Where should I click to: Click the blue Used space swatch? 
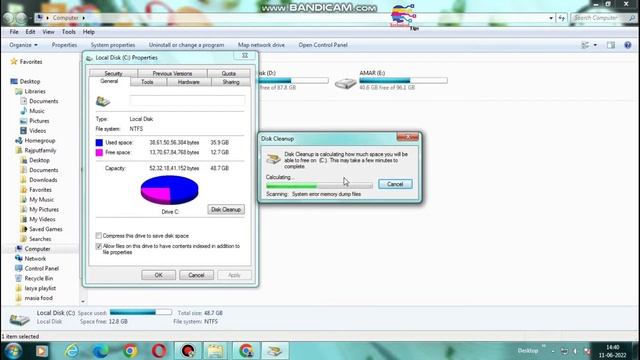pos(99,142)
